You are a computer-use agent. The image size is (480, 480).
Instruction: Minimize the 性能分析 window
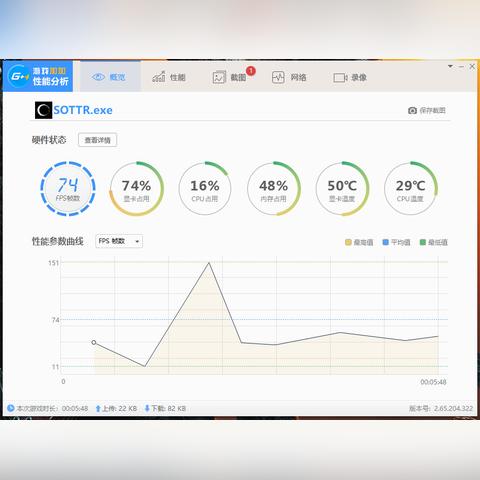[x=461, y=67]
